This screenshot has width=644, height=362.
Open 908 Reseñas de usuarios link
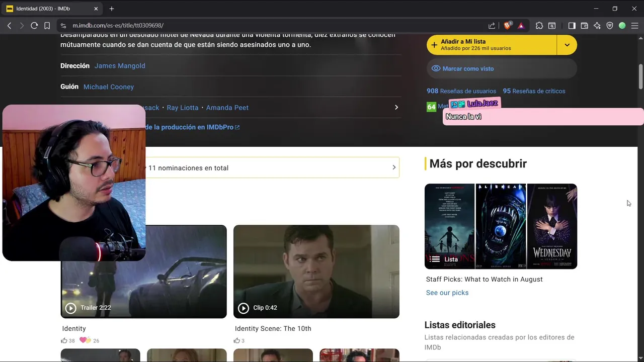pyautogui.click(x=461, y=91)
